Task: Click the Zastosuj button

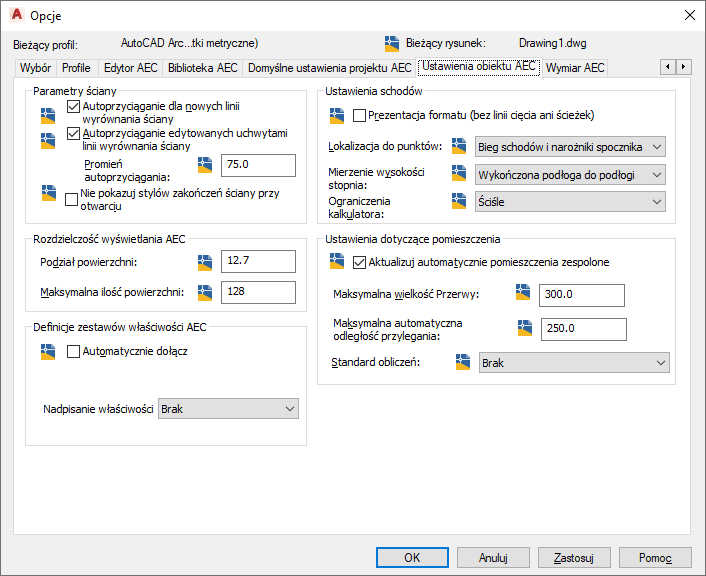Action: [574, 558]
